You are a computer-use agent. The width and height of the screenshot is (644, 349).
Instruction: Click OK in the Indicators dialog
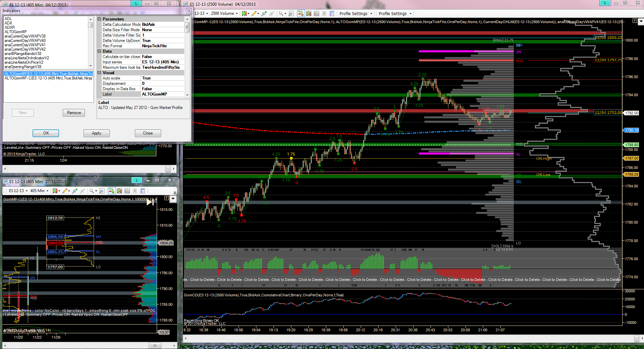(46, 133)
